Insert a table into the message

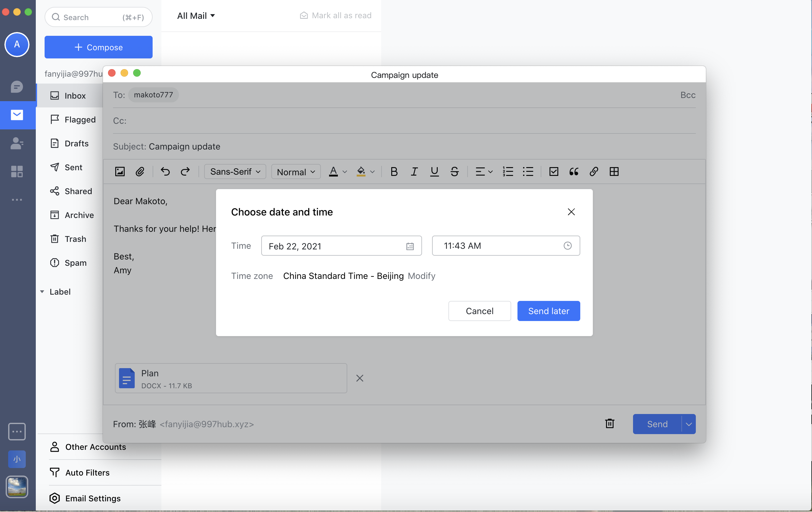pos(614,172)
